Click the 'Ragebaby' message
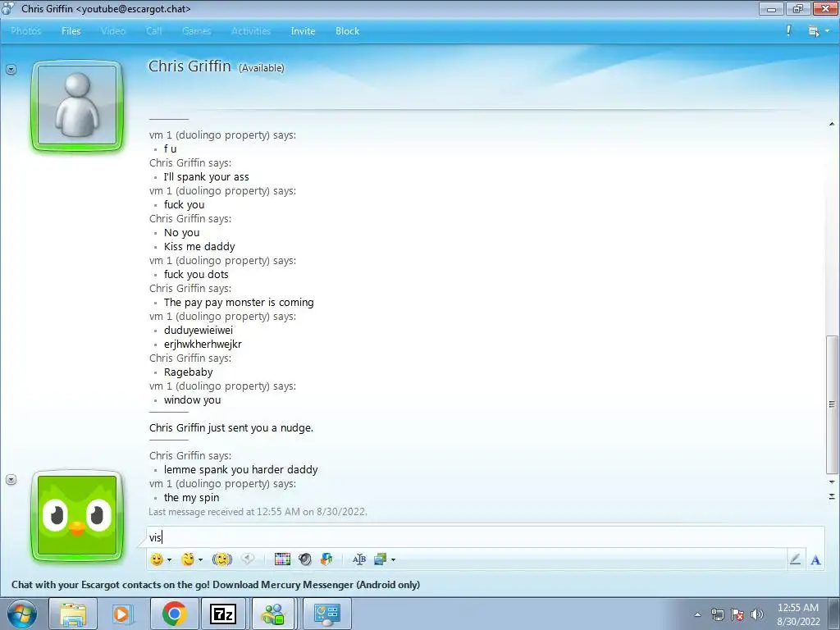 pyautogui.click(x=188, y=372)
